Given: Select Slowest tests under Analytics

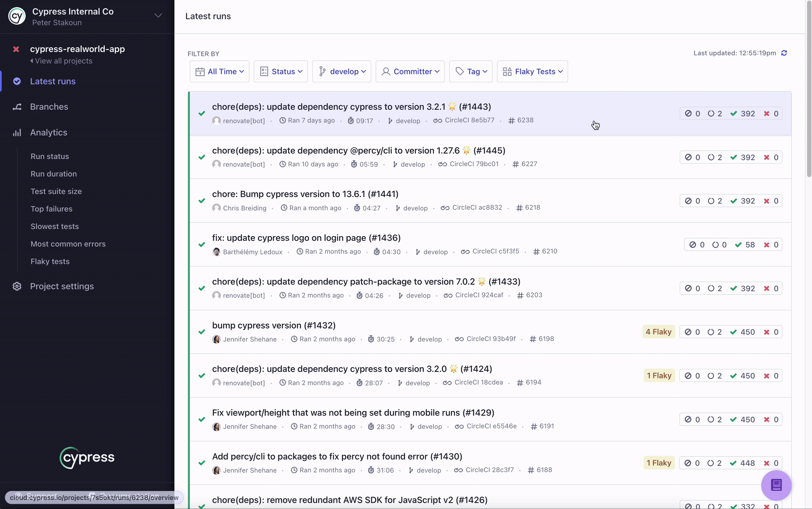Looking at the screenshot, I should click(x=55, y=226).
